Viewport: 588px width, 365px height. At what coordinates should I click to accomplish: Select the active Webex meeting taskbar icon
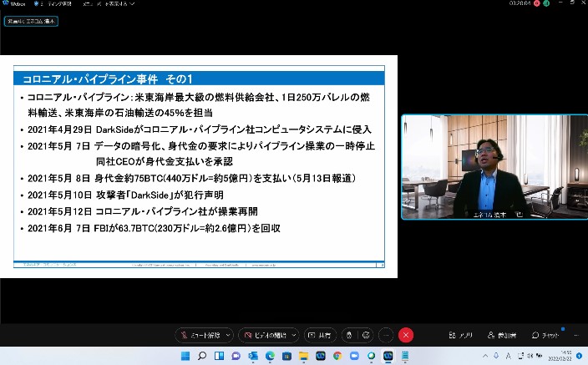click(x=388, y=356)
